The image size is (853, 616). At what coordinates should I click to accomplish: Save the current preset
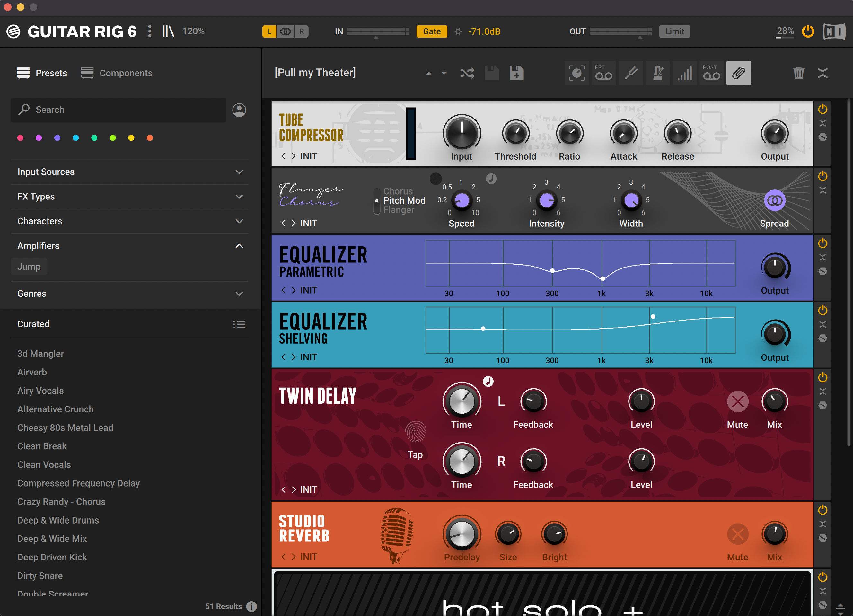[x=492, y=73]
